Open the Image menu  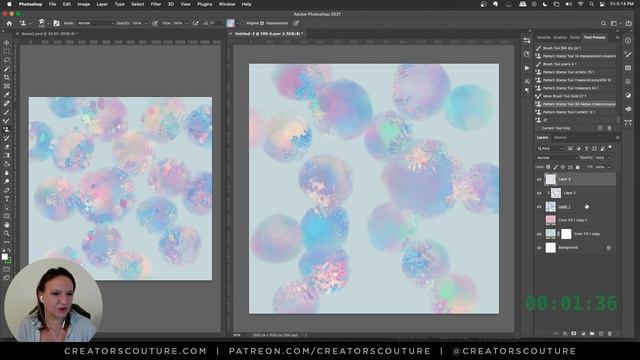tap(84, 4)
